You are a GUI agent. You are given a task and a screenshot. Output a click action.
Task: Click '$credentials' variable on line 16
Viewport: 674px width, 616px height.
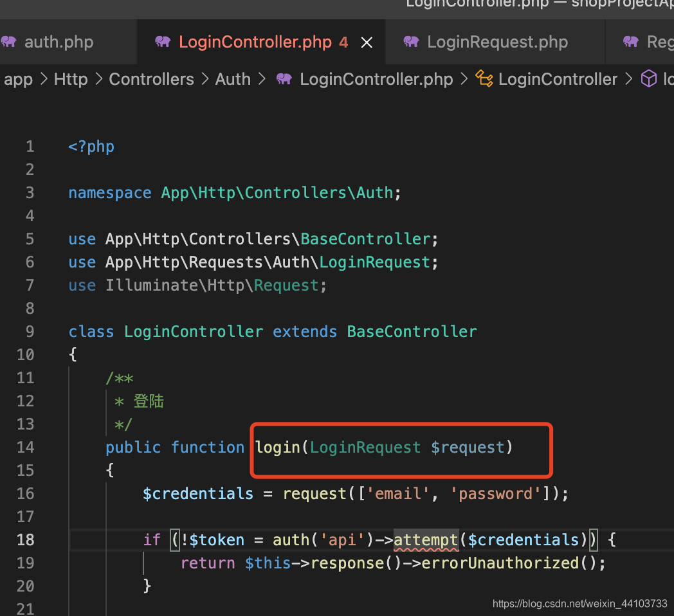pos(197,493)
